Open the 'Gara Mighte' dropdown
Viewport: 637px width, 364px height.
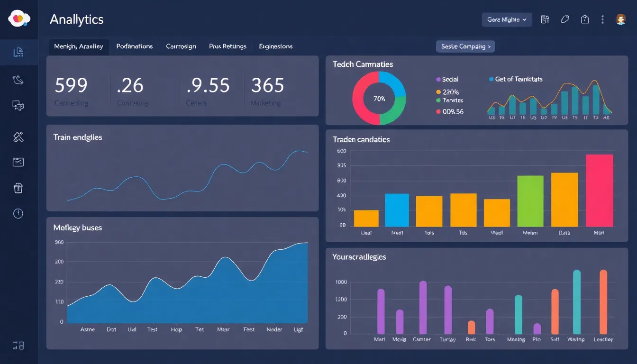(507, 19)
